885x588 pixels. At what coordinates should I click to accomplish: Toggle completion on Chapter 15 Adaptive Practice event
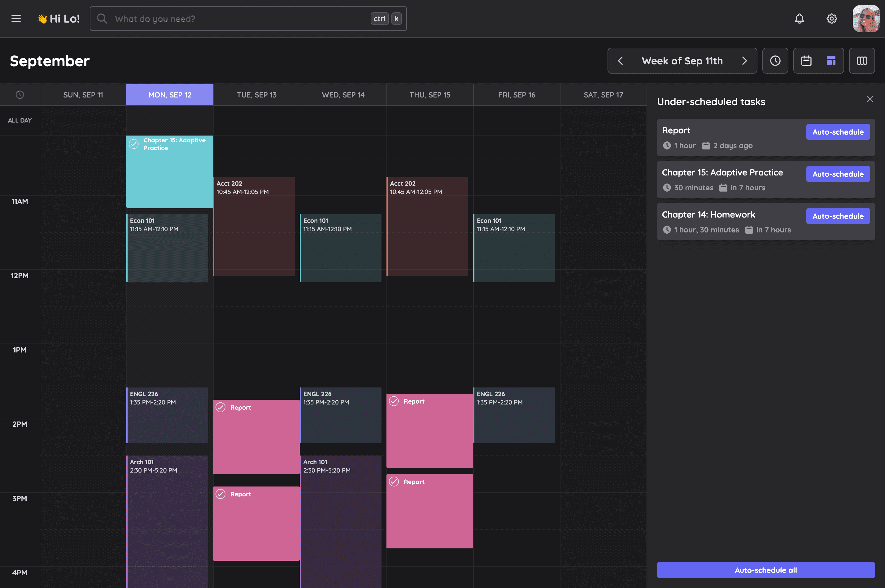135,144
